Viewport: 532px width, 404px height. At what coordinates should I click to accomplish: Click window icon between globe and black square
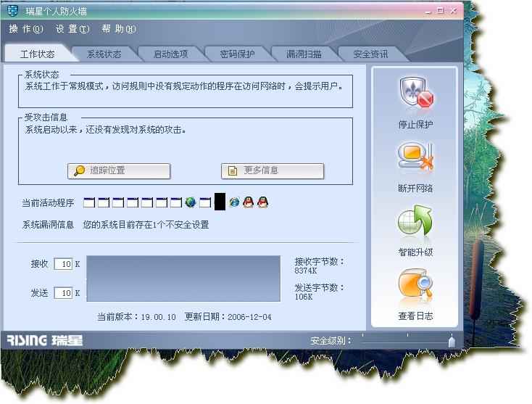[205, 202]
